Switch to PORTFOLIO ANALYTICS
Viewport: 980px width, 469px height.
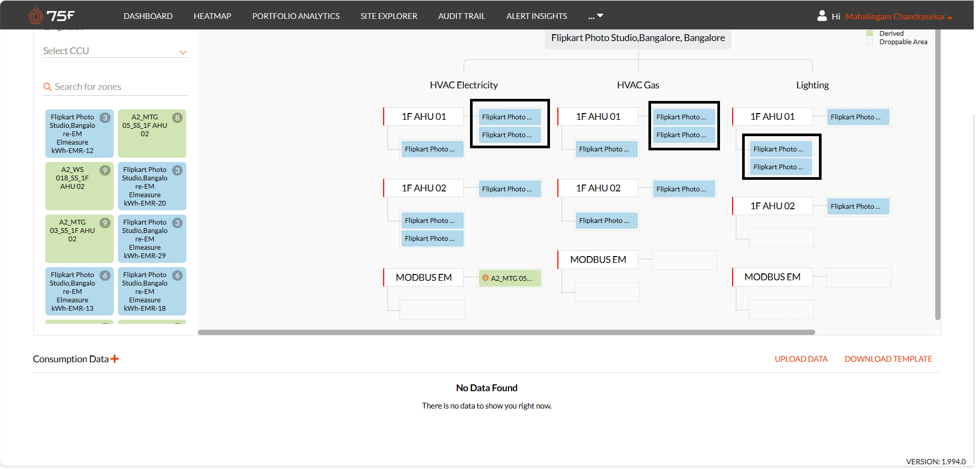[x=297, y=16]
